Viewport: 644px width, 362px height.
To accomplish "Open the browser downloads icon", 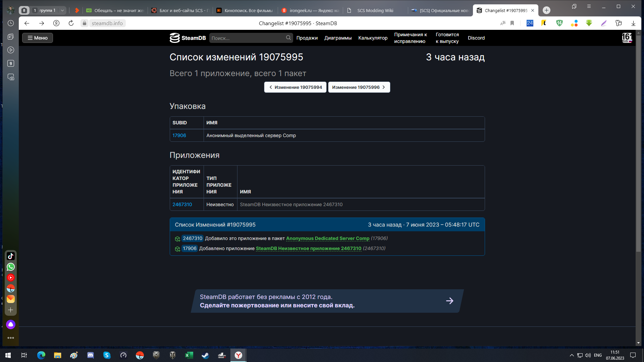I will pyautogui.click(x=633, y=23).
